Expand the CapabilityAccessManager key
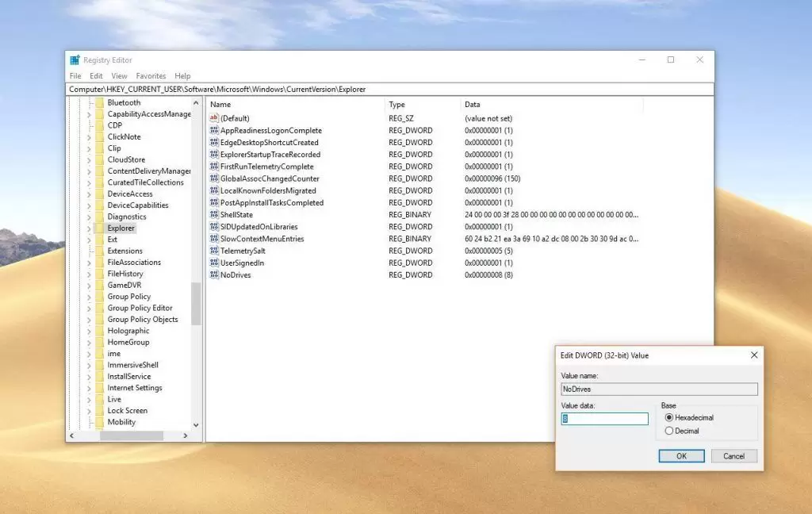This screenshot has width=812, height=514. pos(89,114)
